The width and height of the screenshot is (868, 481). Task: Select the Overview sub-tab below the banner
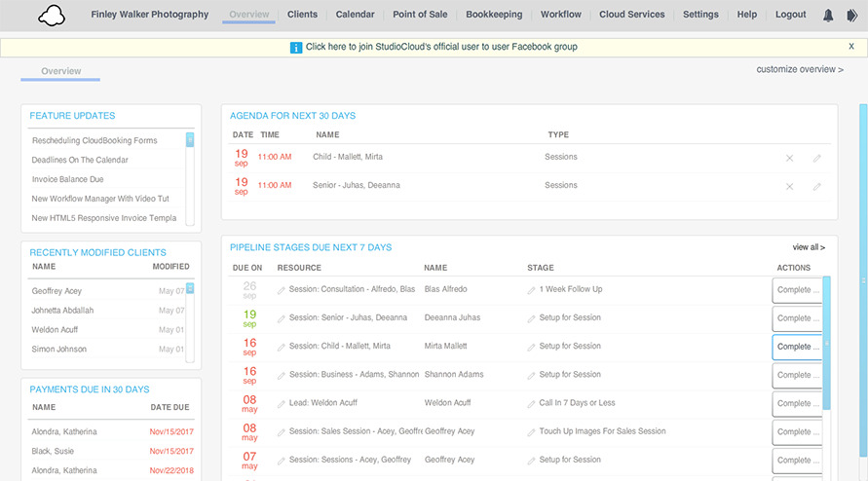coord(61,71)
